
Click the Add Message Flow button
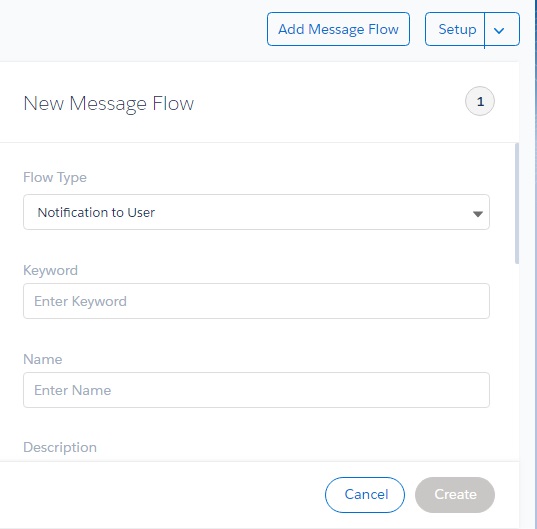tap(338, 29)
